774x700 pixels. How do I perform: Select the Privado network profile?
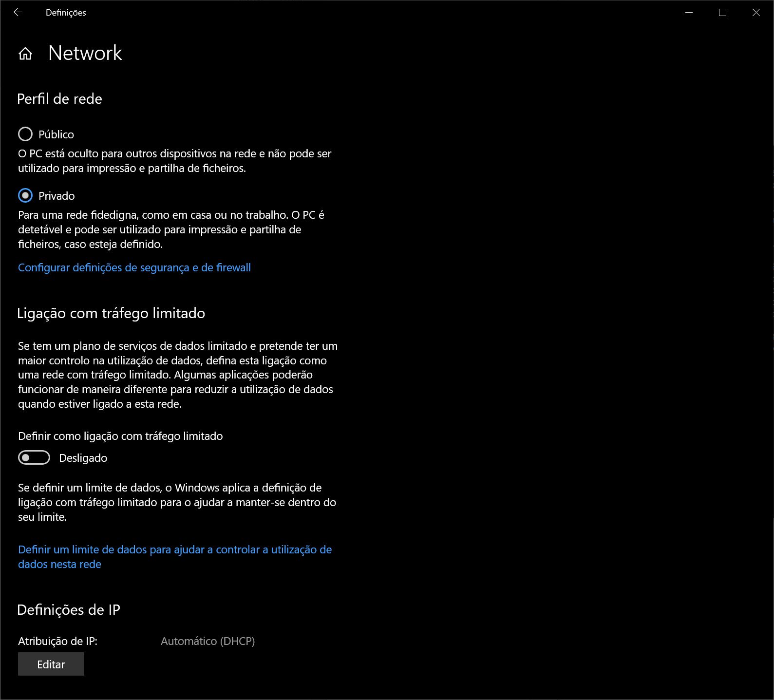coord(25,195)
